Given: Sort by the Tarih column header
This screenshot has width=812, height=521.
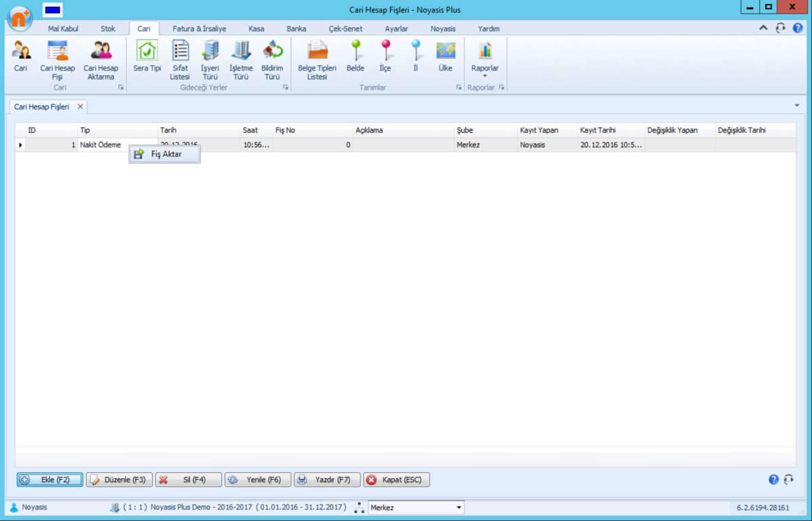Looking at the screenshot, I should tap(198, 130).
